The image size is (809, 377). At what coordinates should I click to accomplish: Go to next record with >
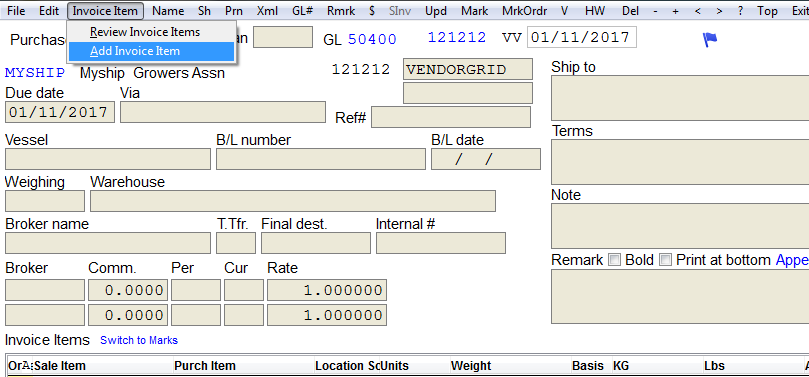coord(719,11)
